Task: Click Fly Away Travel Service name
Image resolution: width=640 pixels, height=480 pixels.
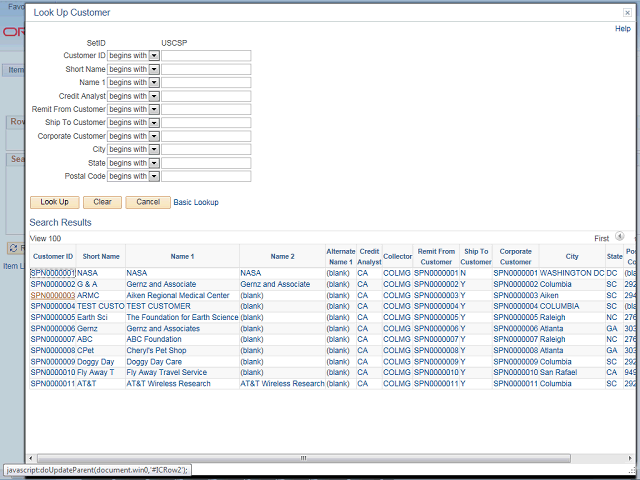Action: [x=167, y=372]
